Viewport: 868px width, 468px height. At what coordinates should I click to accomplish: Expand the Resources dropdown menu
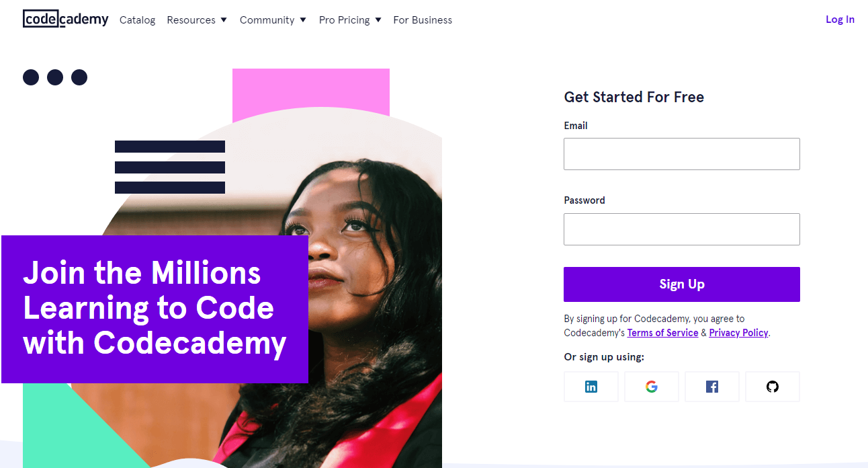(x=197, y=20)
